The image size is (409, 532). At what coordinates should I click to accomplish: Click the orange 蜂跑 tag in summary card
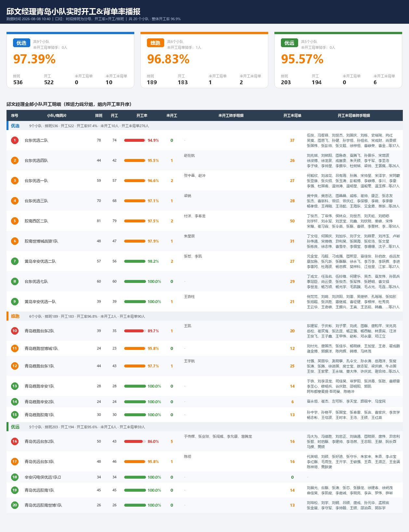155,43
